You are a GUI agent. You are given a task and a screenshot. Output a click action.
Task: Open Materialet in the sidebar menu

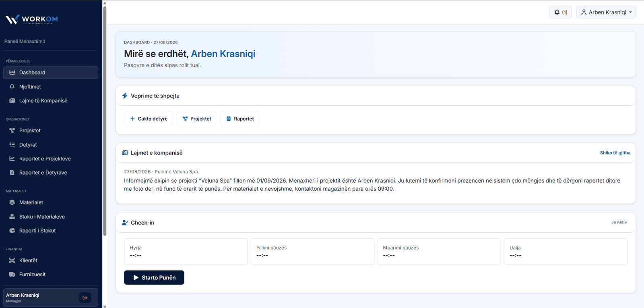pos(51,202)
